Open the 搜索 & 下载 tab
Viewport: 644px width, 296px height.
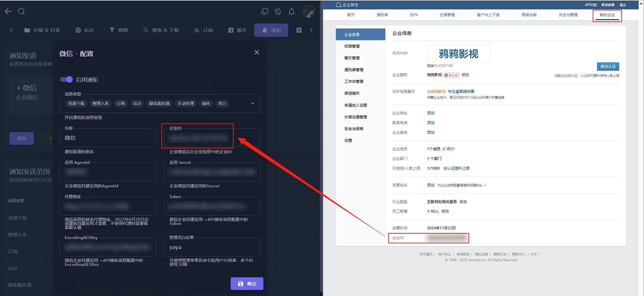[161, 30]
